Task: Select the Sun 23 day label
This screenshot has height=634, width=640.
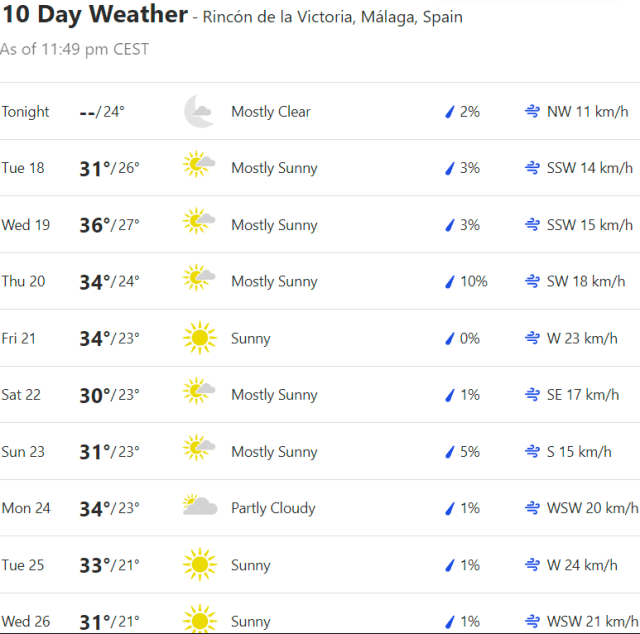Action: pos(23,452)
